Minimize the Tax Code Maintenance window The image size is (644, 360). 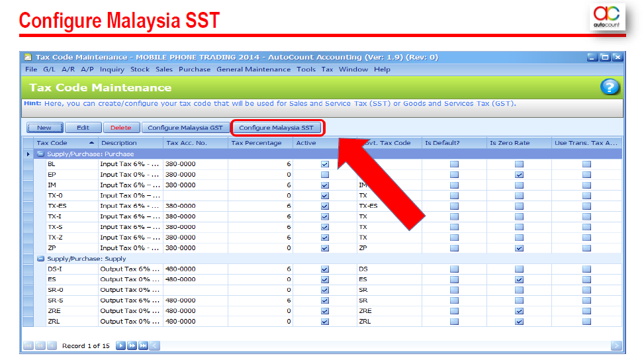592,57
